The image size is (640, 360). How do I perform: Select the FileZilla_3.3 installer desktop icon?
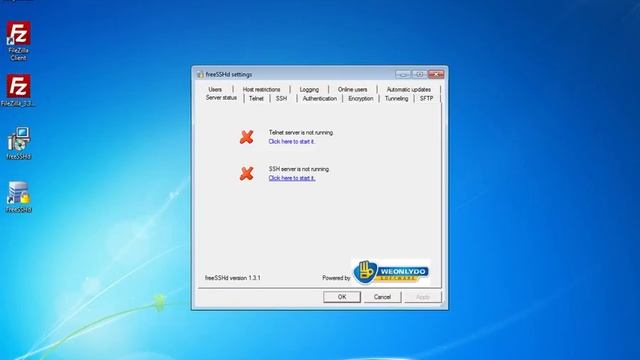(18, 91)
